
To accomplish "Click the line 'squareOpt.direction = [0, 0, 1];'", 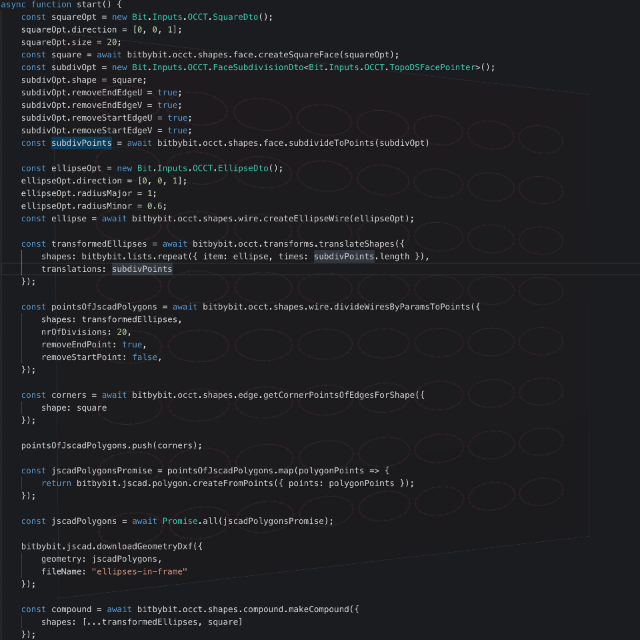I will tap(102, 30).
